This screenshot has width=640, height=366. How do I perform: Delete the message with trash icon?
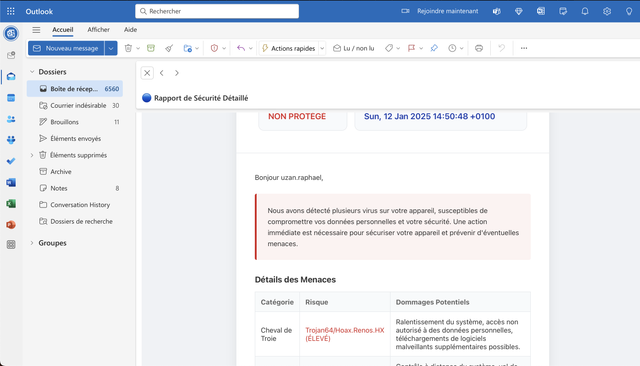pyautogui.click(x=128, y=48)
